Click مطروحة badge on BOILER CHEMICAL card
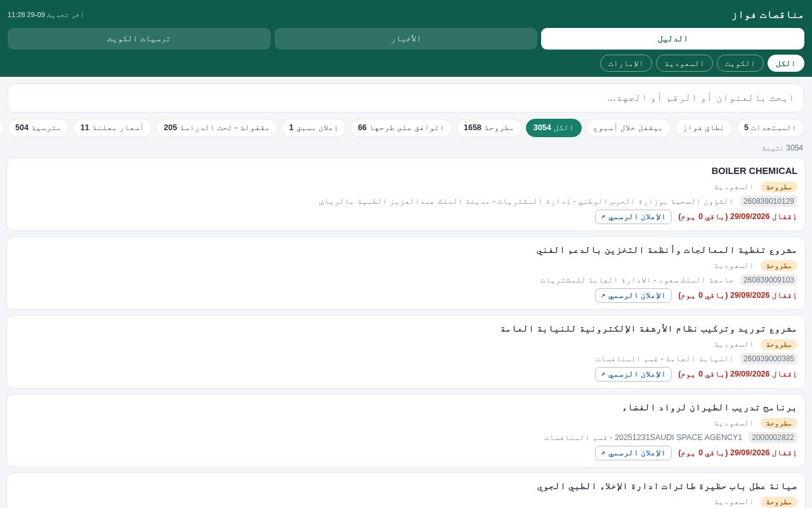 pyautogui.click(x=779, y=187)
